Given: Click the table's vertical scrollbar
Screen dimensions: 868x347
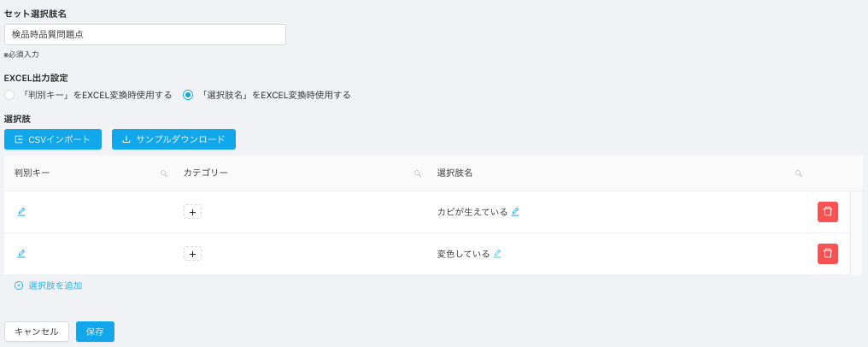Looking at the screenshot, I should pos(856,232).
